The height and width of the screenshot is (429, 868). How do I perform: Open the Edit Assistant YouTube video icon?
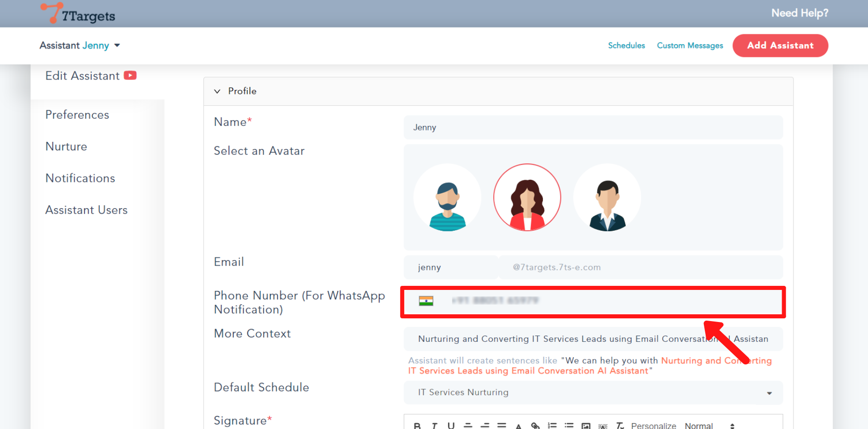click(130, 75)
